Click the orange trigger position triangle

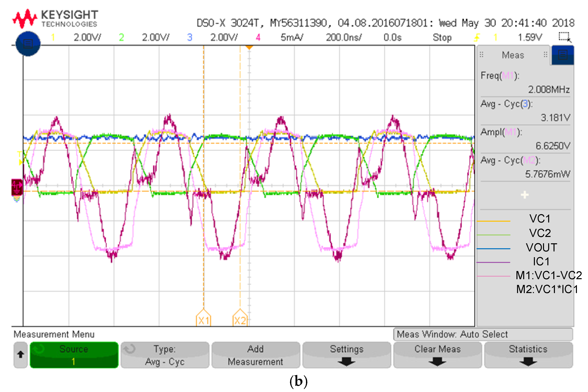tap(249, 47)
